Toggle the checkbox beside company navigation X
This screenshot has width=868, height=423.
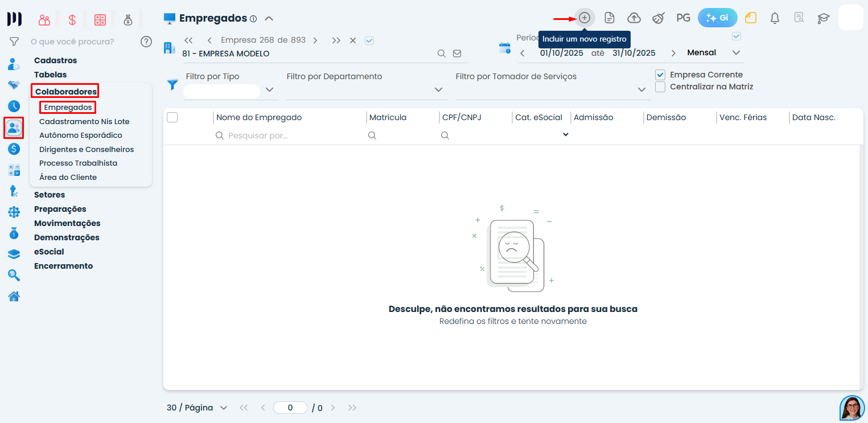(x=369, y=40)
